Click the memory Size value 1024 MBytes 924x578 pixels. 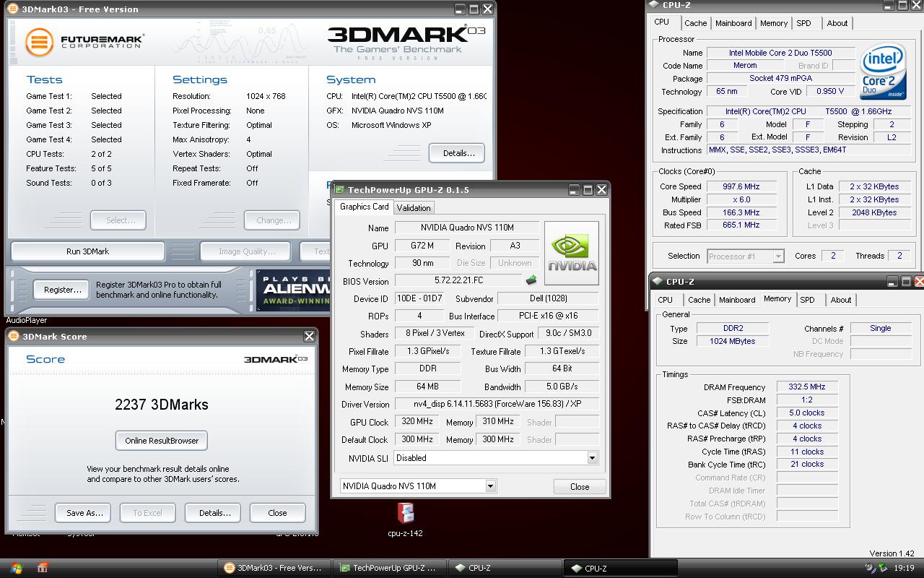(x=733, y=341)
